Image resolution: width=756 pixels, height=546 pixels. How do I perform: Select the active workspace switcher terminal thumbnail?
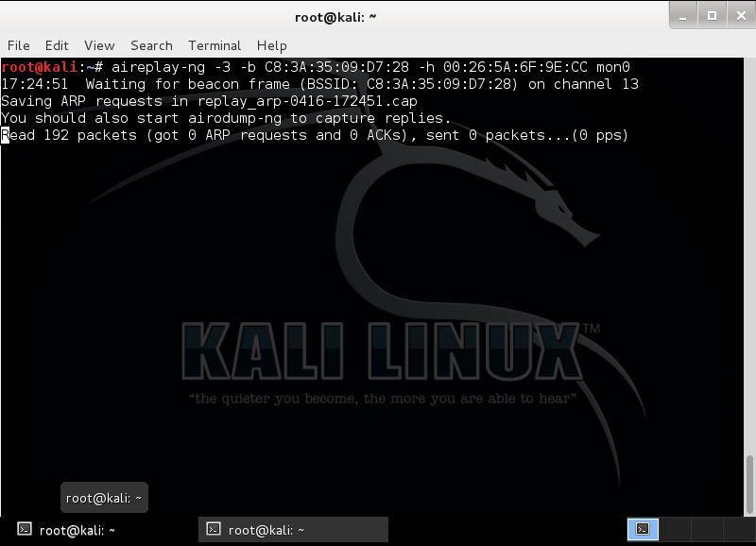643,529
